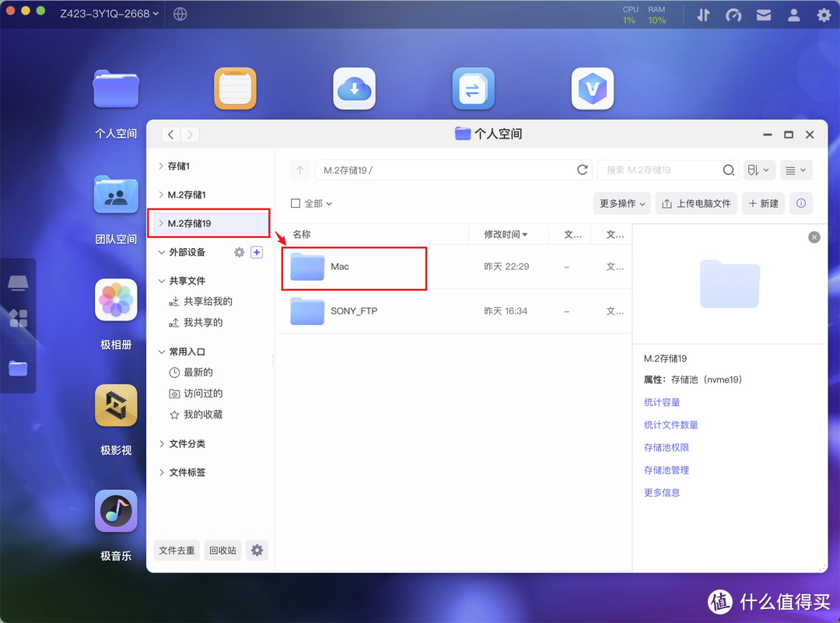Open the 文件去重 tab
Viewport: 840px width, 623px height.
click(x=177, y=550)
